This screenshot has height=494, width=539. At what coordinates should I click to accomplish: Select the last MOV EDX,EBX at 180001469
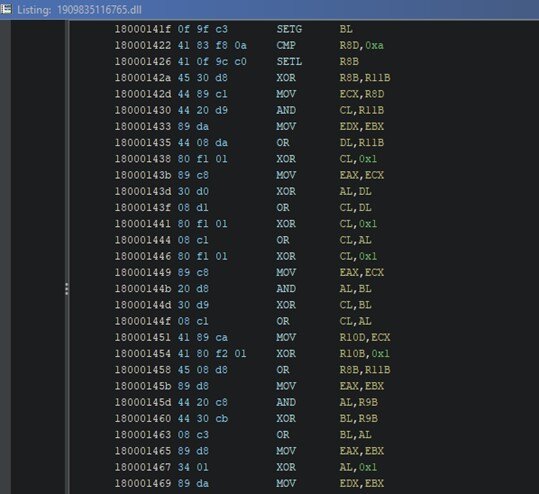[x=249, y=483]
